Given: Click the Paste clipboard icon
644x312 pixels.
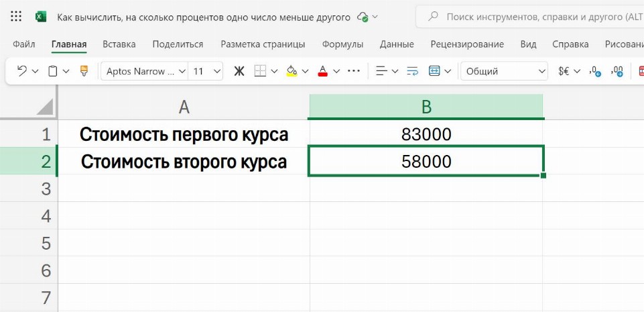Looking at the screenshot, I should (x=53, y=70).
